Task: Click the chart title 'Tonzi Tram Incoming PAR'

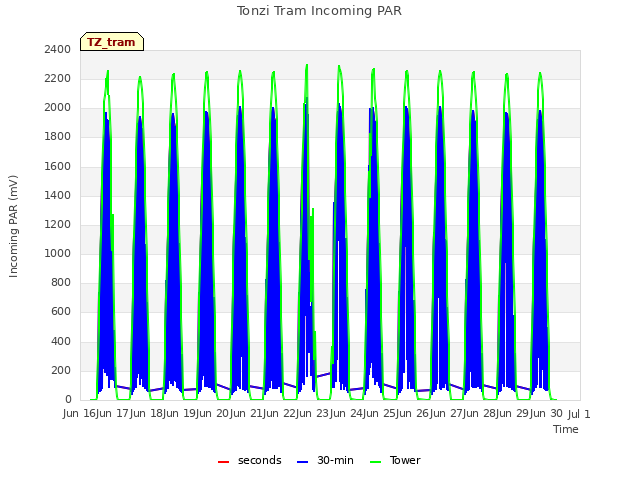Action: pos(319,11)
